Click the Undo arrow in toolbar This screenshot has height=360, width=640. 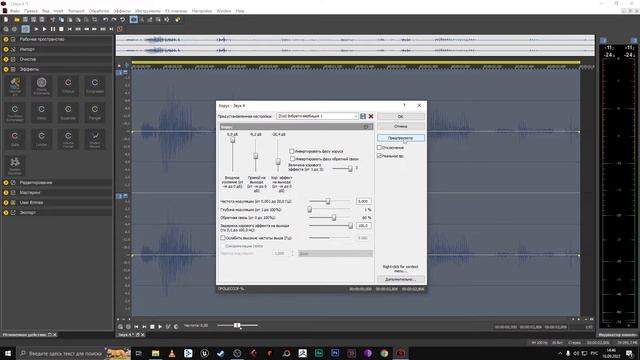coord(105,19)
